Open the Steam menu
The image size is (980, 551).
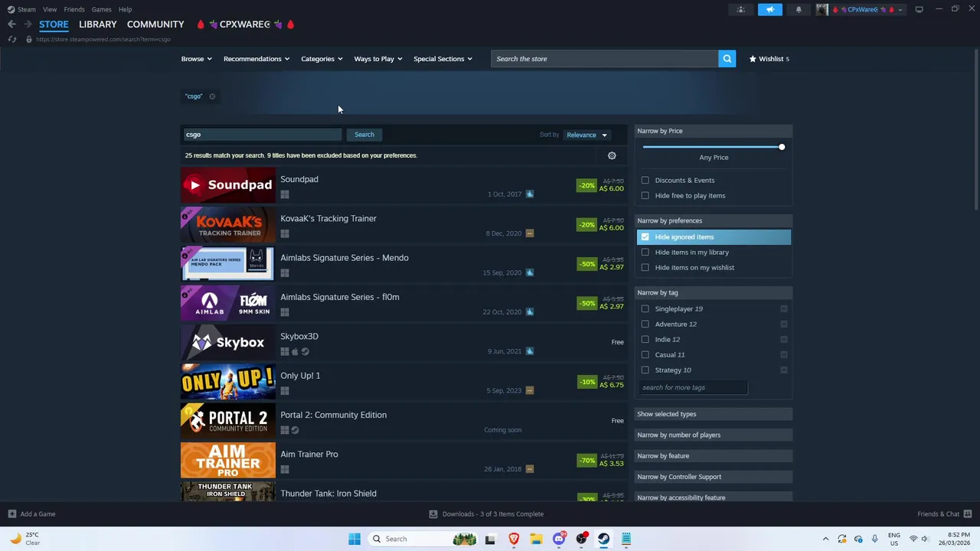point(27,9)
